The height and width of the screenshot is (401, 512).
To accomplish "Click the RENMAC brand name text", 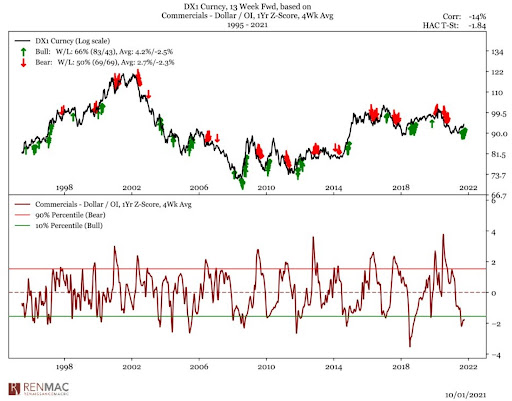I will coord(46,387).
